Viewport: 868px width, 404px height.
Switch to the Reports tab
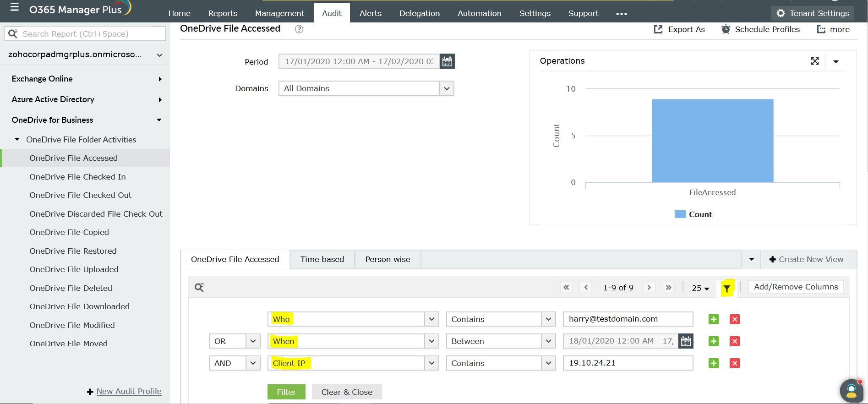point(223,13)
